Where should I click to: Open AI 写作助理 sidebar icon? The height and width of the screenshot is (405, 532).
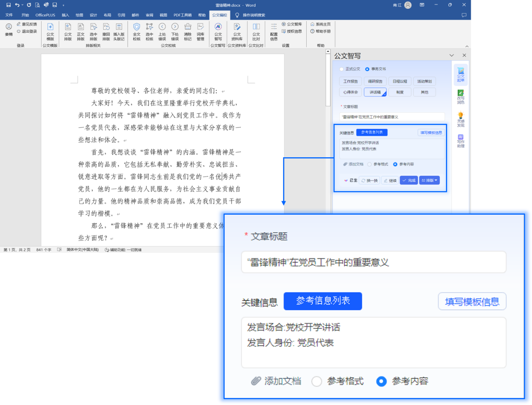point(461,141)
